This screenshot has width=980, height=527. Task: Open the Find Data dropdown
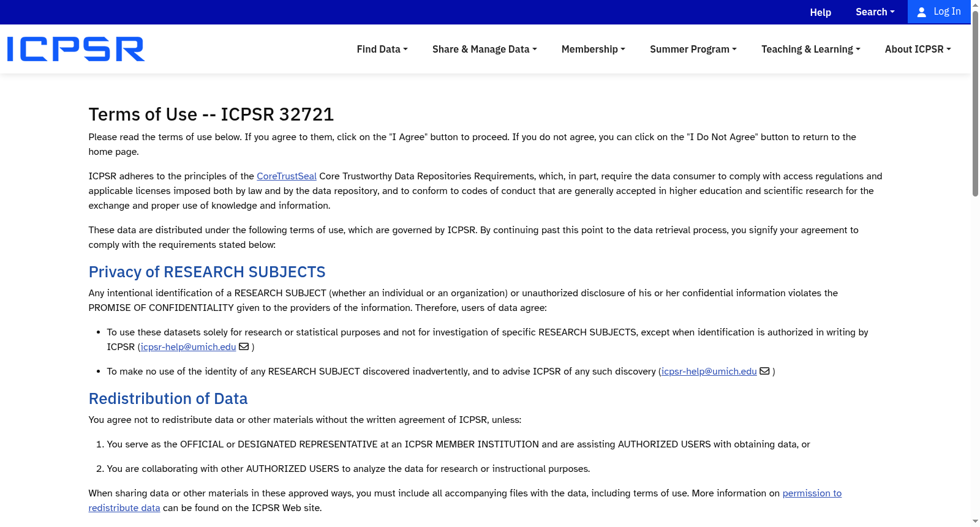[x=382, y=49]
